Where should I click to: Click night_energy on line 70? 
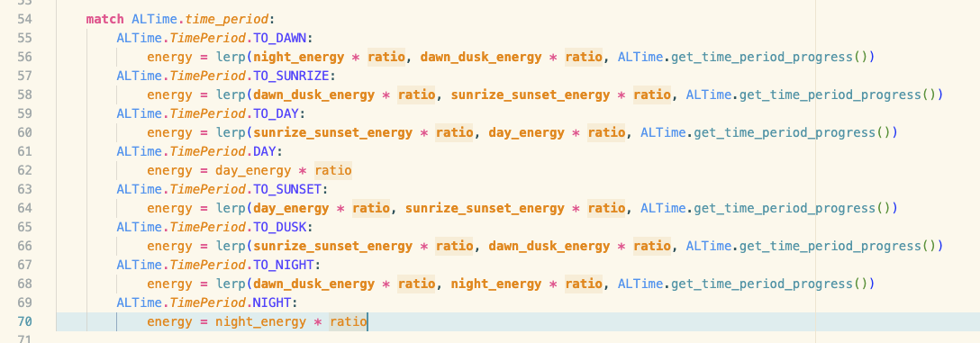click(260, 322)
